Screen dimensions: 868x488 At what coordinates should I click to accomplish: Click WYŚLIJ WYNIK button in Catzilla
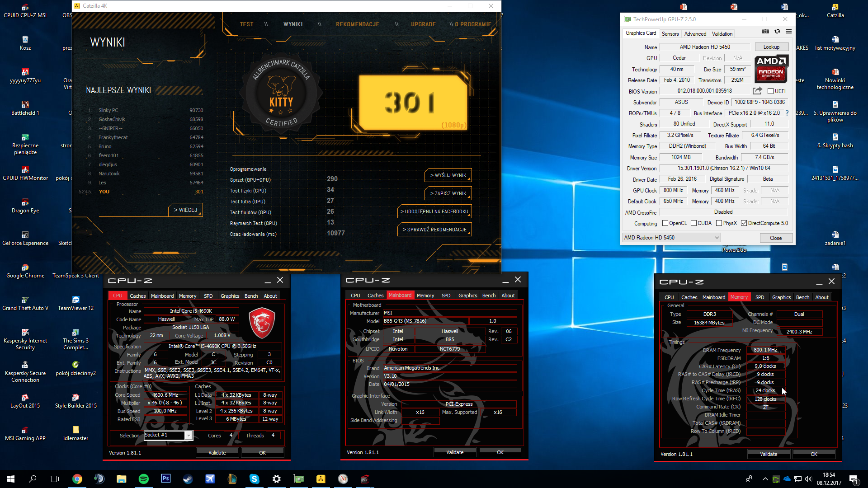point(448,175)
